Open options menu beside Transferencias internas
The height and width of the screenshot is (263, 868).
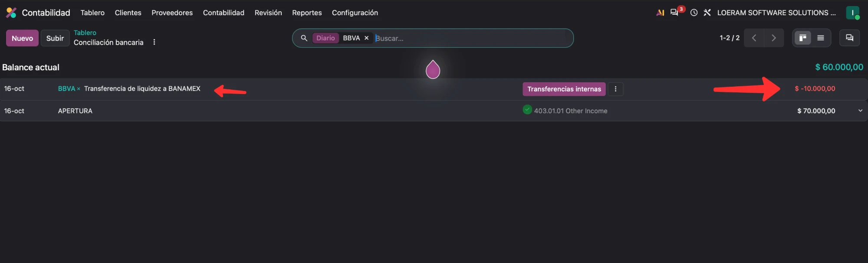(615, 89)
